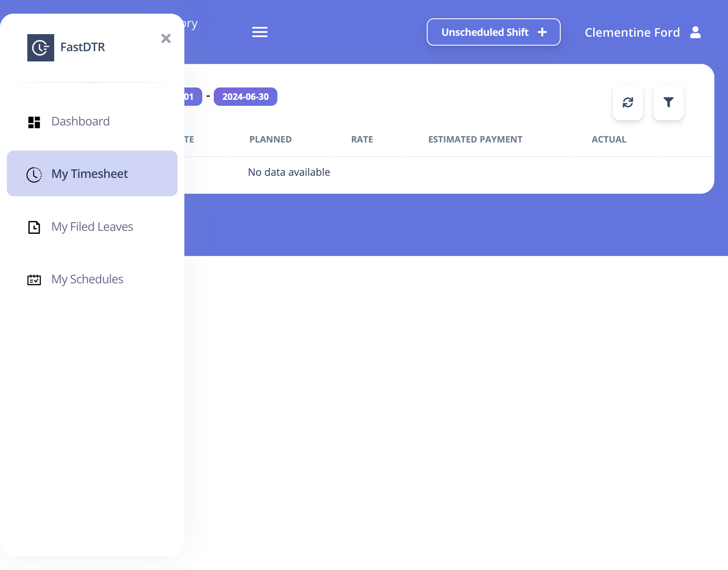The height and width of the screenshot is (570, 728).
Task: Click the No data available message
Action: tap(289, 172)
